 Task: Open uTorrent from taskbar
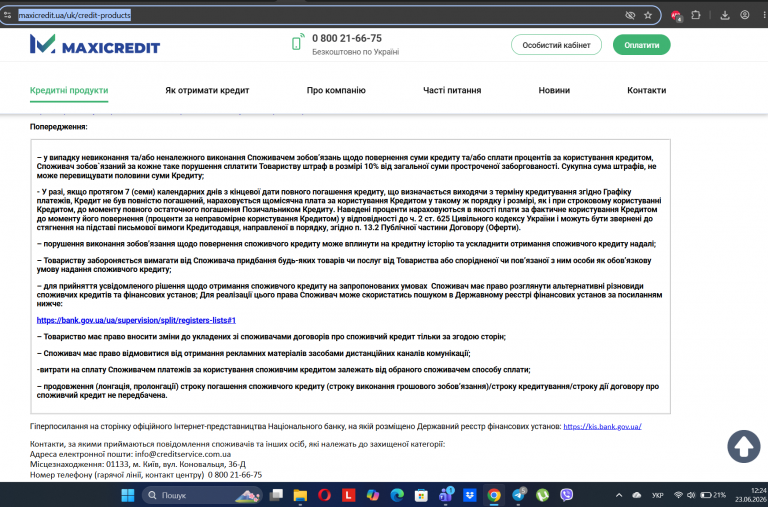(x=542, y=495)
